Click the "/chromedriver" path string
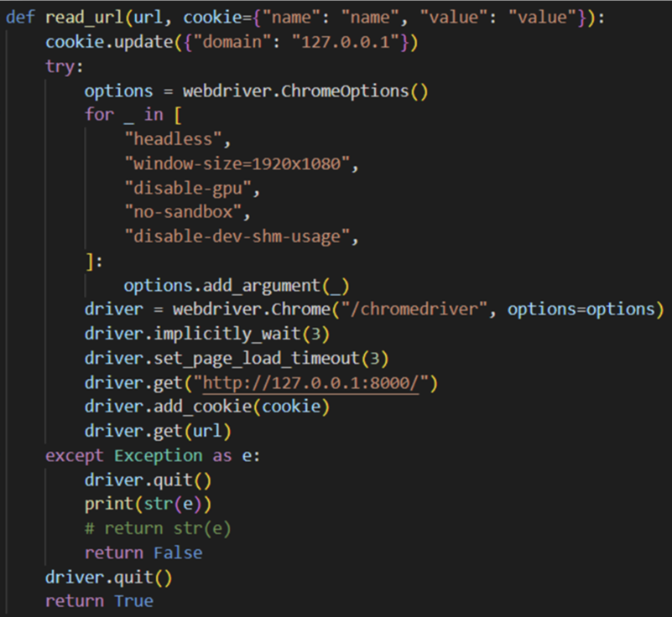The image size is (672, 617). 414,309
